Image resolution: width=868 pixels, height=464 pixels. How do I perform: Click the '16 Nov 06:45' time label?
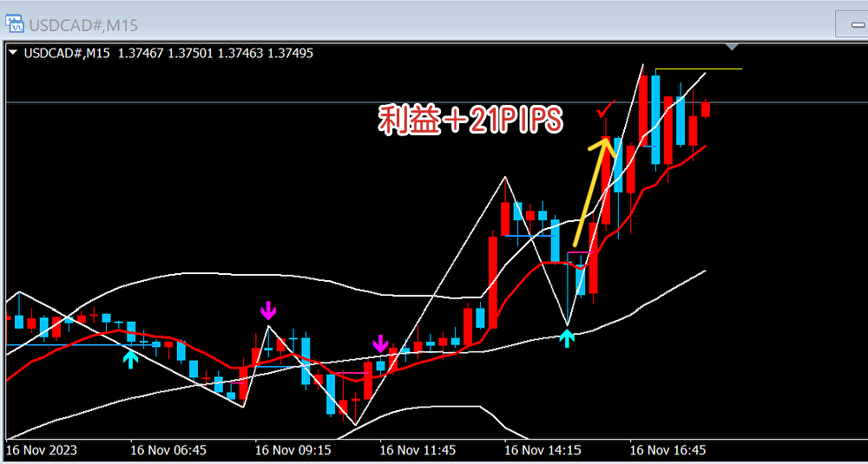(x=168, y=450)
